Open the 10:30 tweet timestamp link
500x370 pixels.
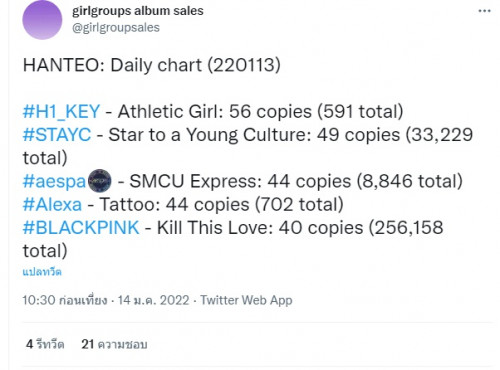point(65,300)
